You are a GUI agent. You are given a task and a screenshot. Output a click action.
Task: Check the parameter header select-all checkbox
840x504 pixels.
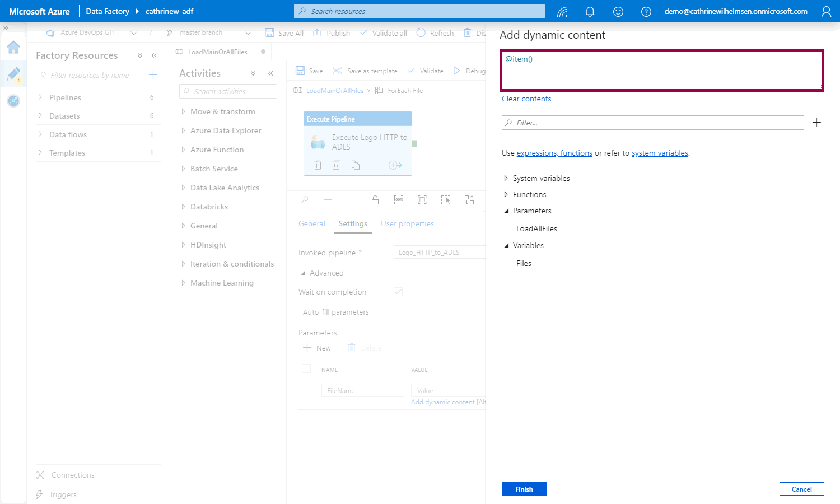pos(306,368)
